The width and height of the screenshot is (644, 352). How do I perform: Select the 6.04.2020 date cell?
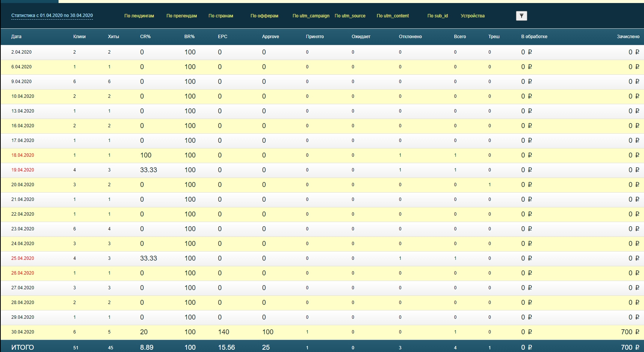point(22,67)
